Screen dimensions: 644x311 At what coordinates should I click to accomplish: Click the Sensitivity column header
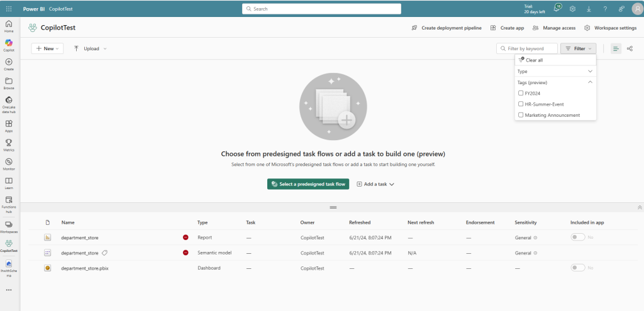526,222
